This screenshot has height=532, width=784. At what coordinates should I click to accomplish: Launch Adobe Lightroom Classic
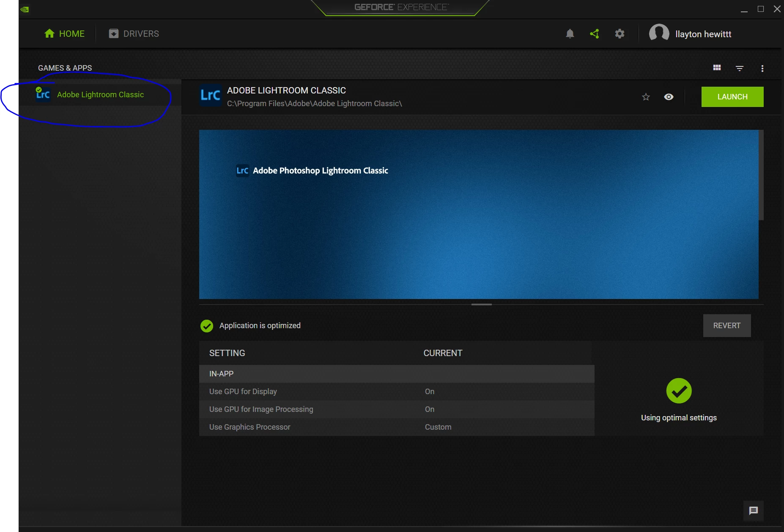732,97
